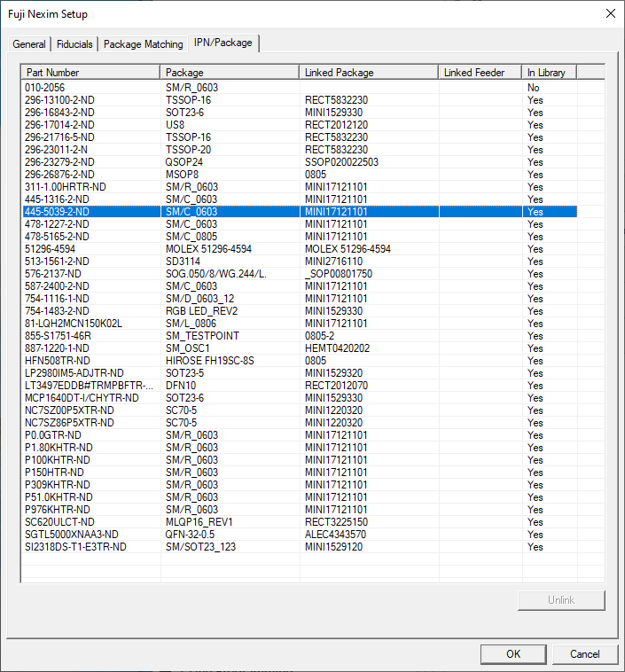Viewport: 625px width, 672px height.
Task: Sort by Part Number column header
Action: coord(90,73)
